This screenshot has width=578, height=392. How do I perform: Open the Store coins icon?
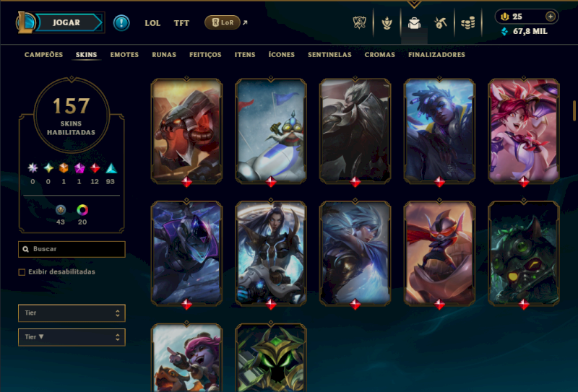[467, 23]
